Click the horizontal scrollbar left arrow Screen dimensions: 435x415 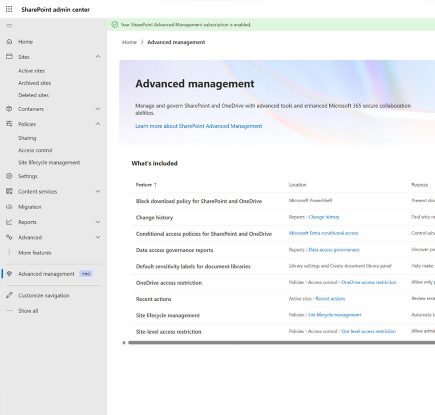click(124, 342)
